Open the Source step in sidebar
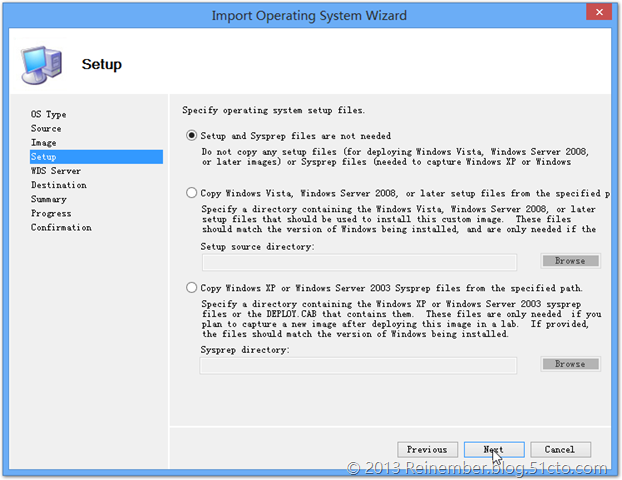This screenshot has width=622, height=480. 46,129
